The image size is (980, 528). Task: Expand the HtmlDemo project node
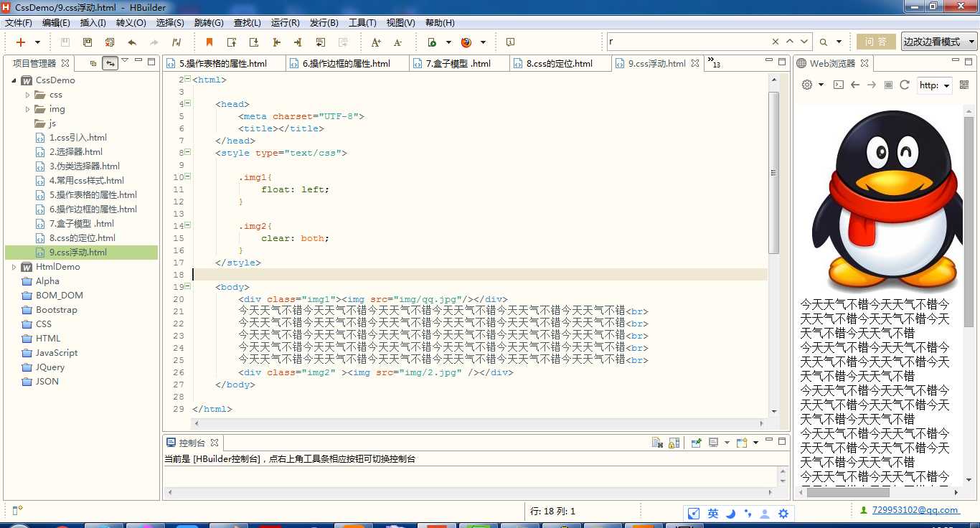14,267
